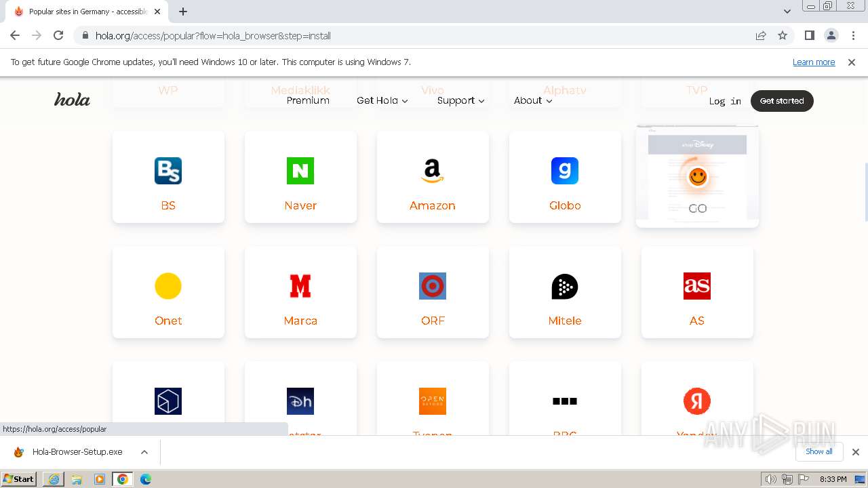Click the Mitele label text
This screenshot has height=488, width=868.
pyautogui.click(x=565, y=321)
